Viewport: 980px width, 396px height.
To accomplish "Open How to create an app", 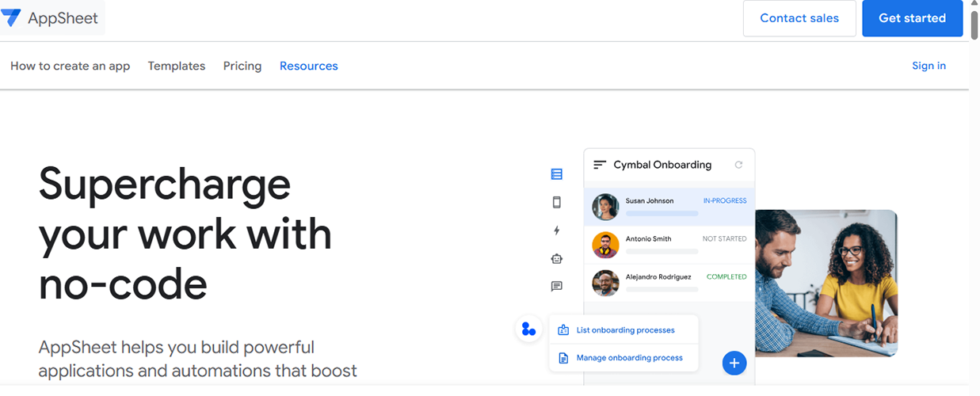I will 70,66.
